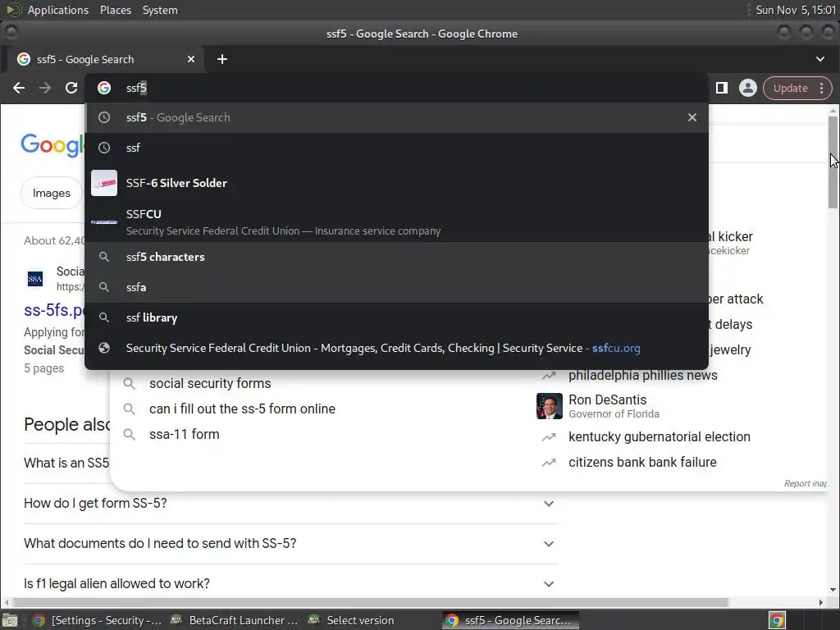
Task: Click trending 'philadelphia phillies news'
Action: pos(643,376)
